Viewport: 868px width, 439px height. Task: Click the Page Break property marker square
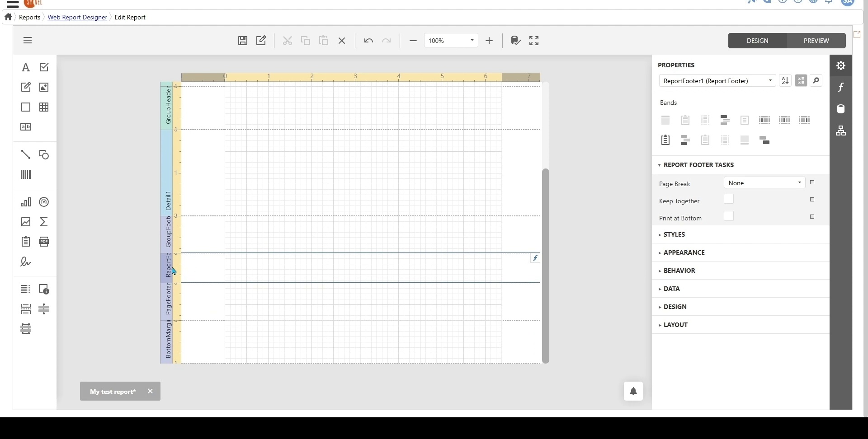click(813, 183)
